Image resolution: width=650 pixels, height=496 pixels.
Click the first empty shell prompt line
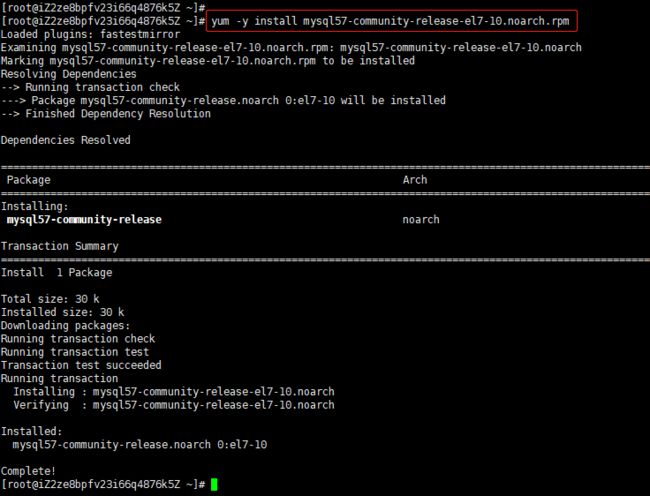pos(103,8)
